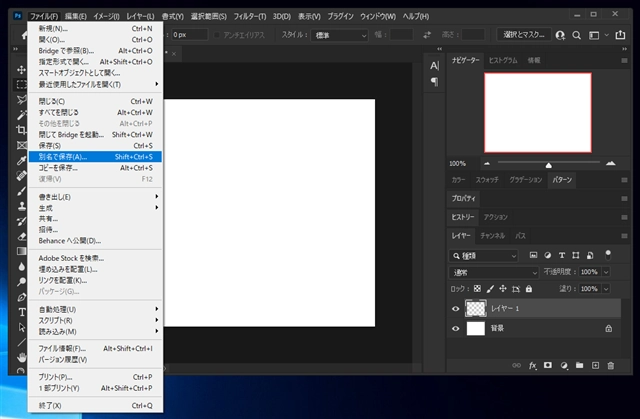Viewport: 640px width, 419px height.
Task: Open the search magnifier icon in options bar
Action: click(x=576, y=35)
